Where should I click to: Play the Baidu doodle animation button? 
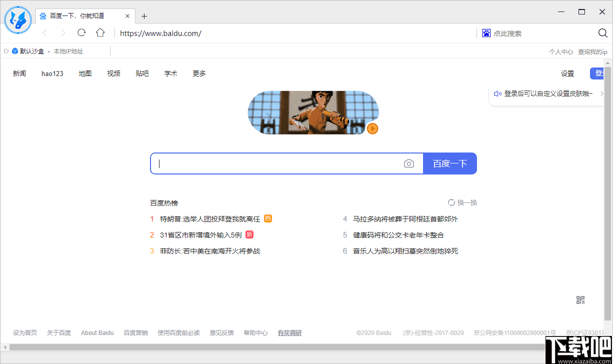372,128
